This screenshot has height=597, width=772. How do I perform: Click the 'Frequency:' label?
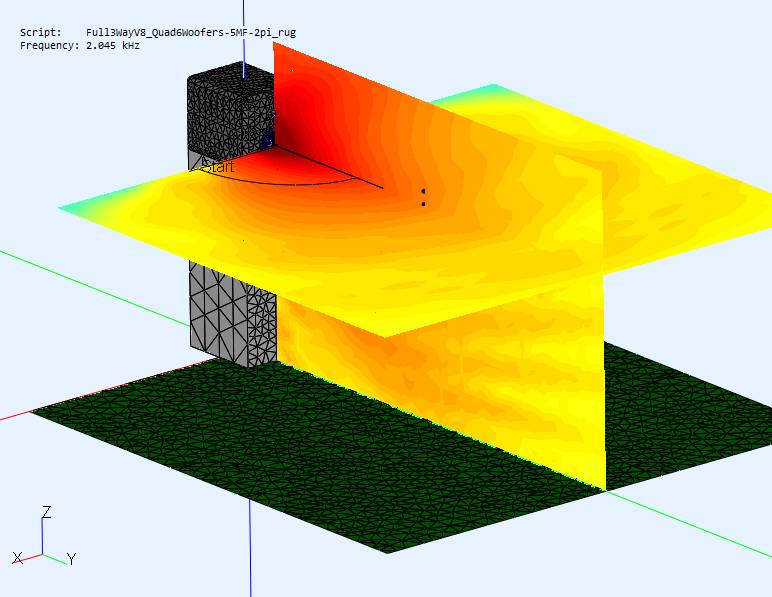pyautogui.click(x=49, y=46)
